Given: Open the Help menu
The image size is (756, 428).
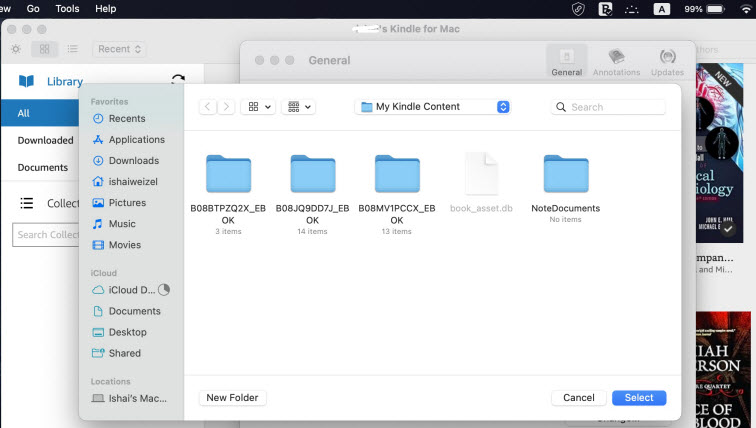Looking at the screenshot, I should click(105, 9).
